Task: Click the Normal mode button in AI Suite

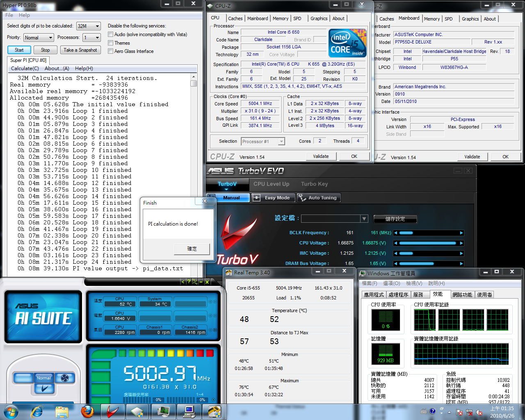Action: coord(44,378)
